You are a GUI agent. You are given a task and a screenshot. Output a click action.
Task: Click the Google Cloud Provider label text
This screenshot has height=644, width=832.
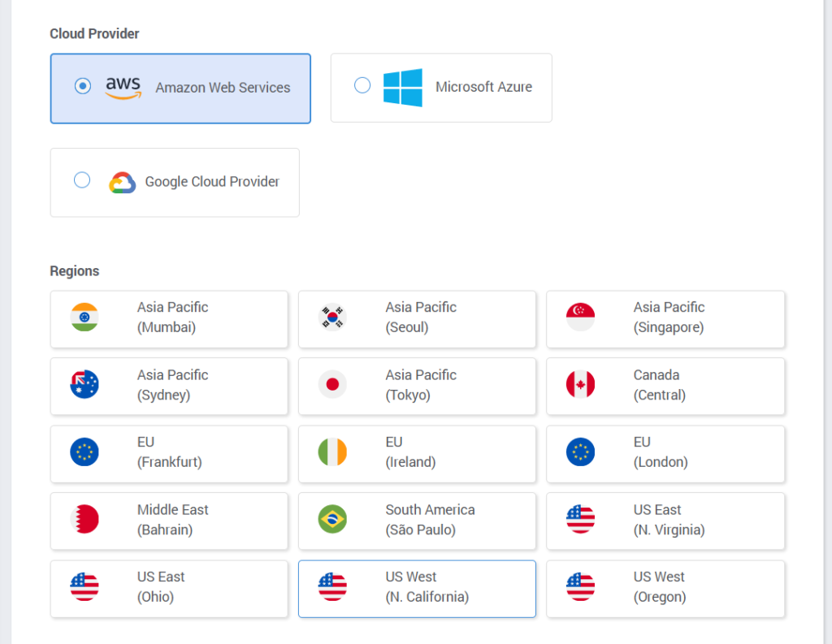(212, 182)
